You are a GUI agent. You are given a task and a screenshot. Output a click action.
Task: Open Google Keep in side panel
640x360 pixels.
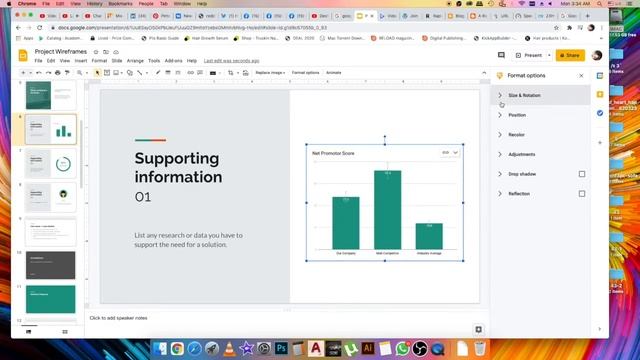tap(600, 94)
